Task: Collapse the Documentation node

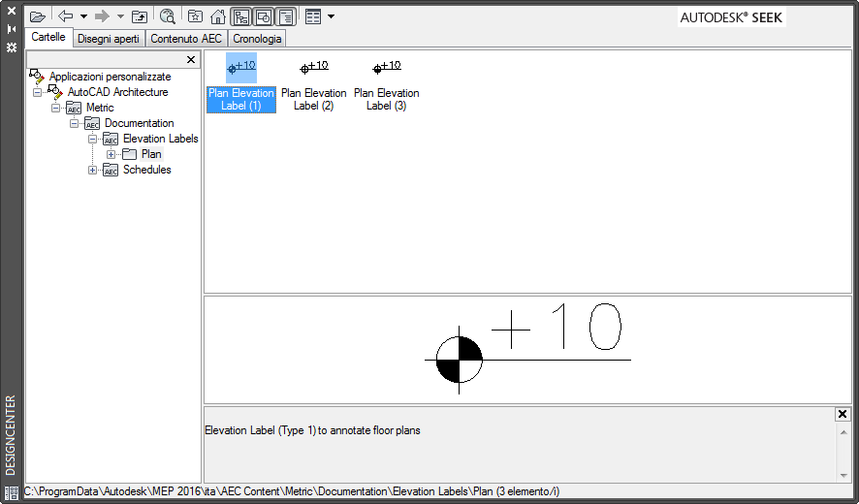Action: 74,123
